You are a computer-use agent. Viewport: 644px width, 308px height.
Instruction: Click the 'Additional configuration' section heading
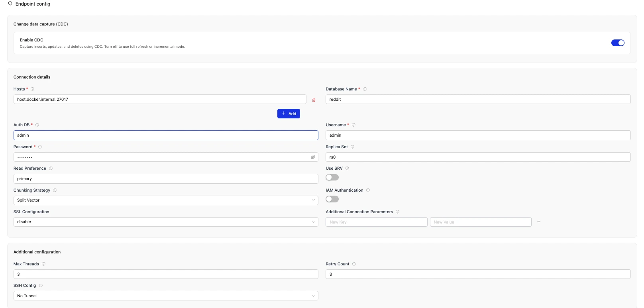point(37,252)
